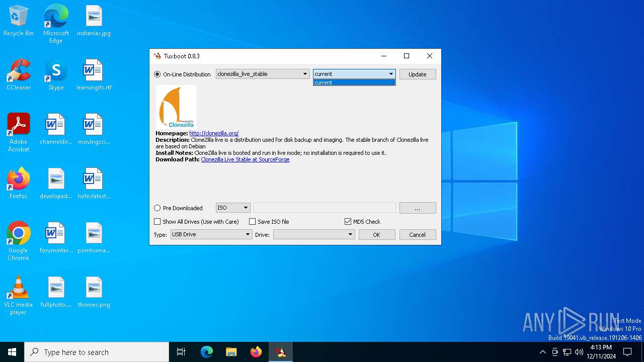Open network status tray icon
The image size is (644, 362).
(x=567, y=352)
